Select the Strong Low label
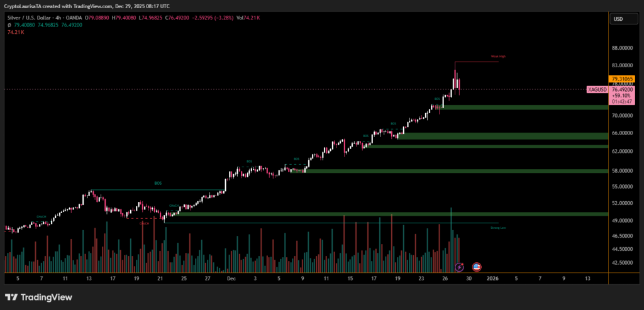This screenshot has width=644, height=310. click(x=498, y=228)
